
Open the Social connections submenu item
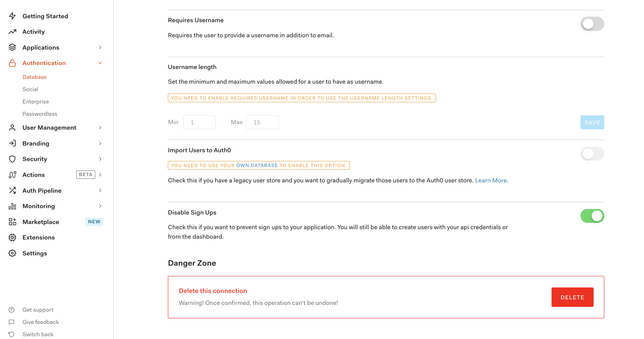[x=30, y=89]
